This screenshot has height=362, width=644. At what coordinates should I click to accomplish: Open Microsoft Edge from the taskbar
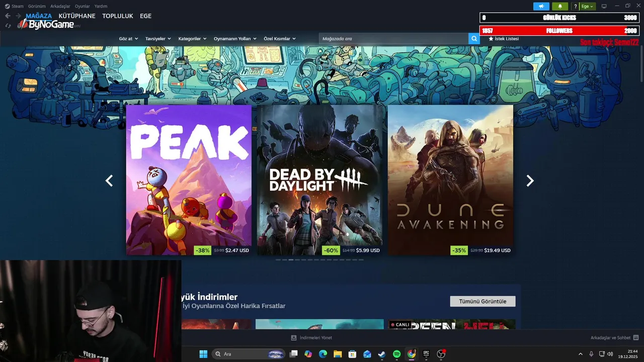[x=323, y=354]
